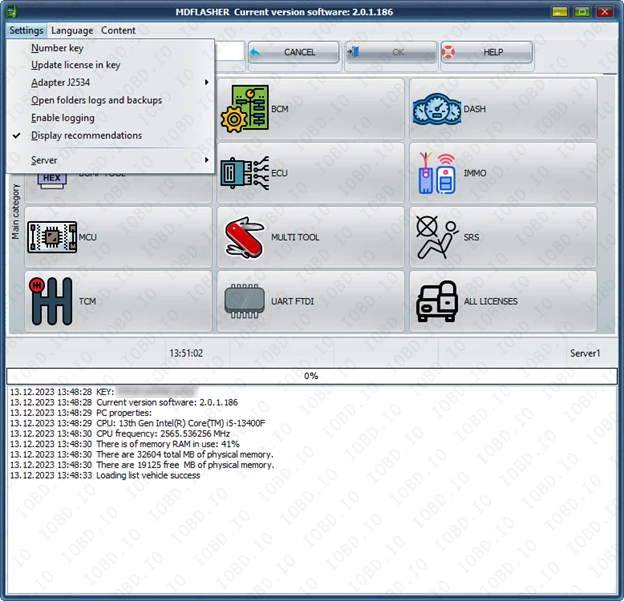
Task: Open the Settings menu
Action: tap(26, 30)
